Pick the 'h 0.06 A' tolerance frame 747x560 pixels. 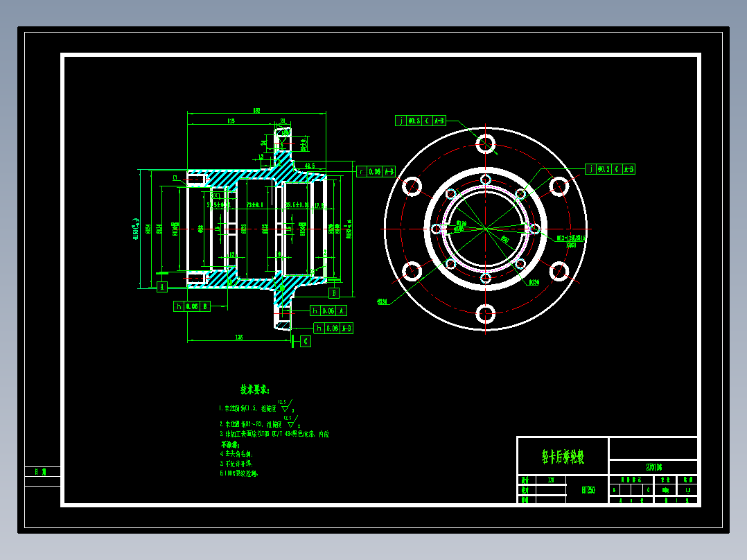click(328, 311)
